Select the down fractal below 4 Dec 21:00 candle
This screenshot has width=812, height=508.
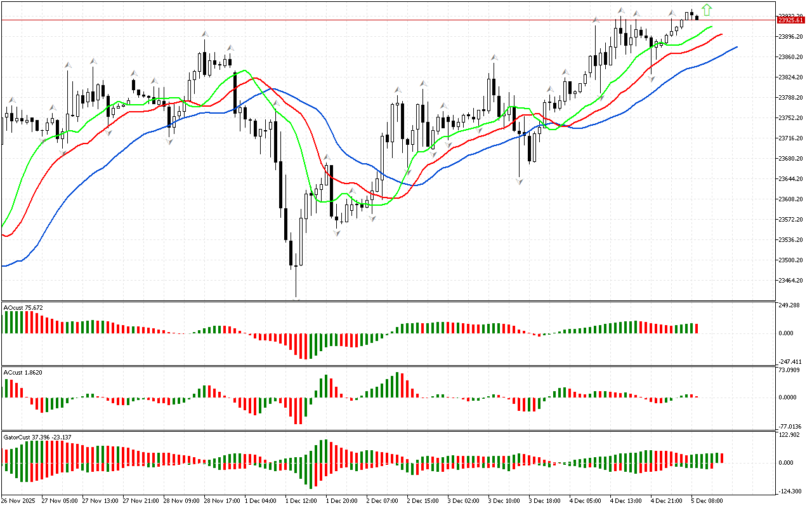(x=652, y=79)
